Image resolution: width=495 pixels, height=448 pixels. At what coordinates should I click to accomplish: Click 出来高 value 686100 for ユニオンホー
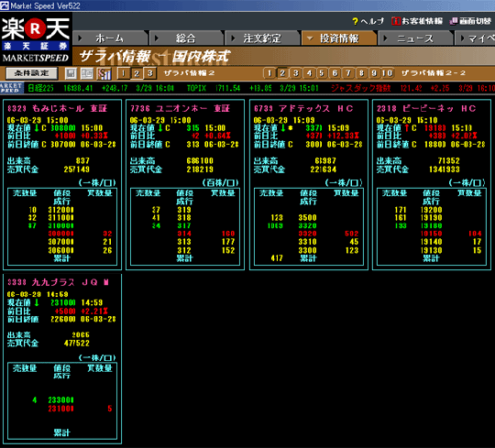(x=200, y=161)
